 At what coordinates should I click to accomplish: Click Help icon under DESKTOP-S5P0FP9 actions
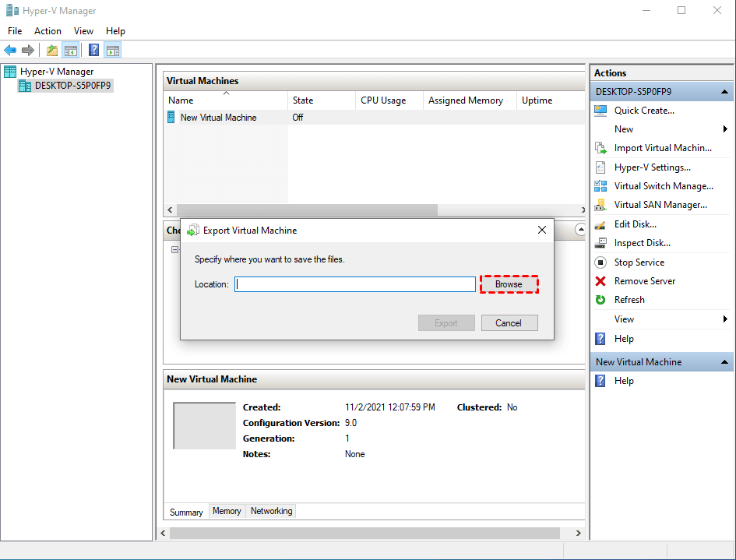(600, 339)
